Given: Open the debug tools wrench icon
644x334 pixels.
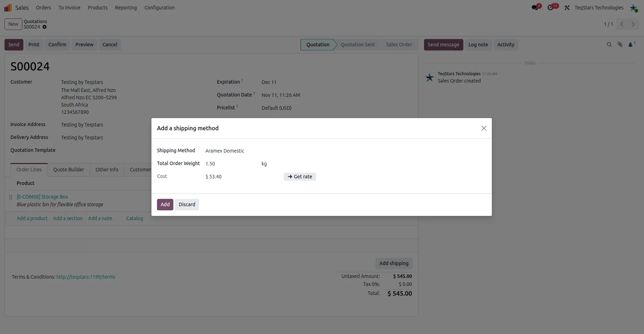Looking at the screenshot, I should (567, 8).
